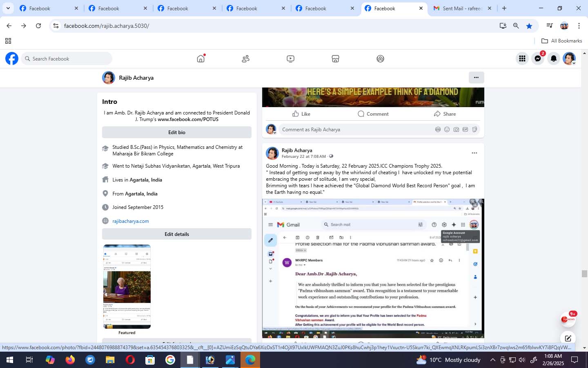Click Comment on the diamond post
588x368 pixels.
[373, 114]
